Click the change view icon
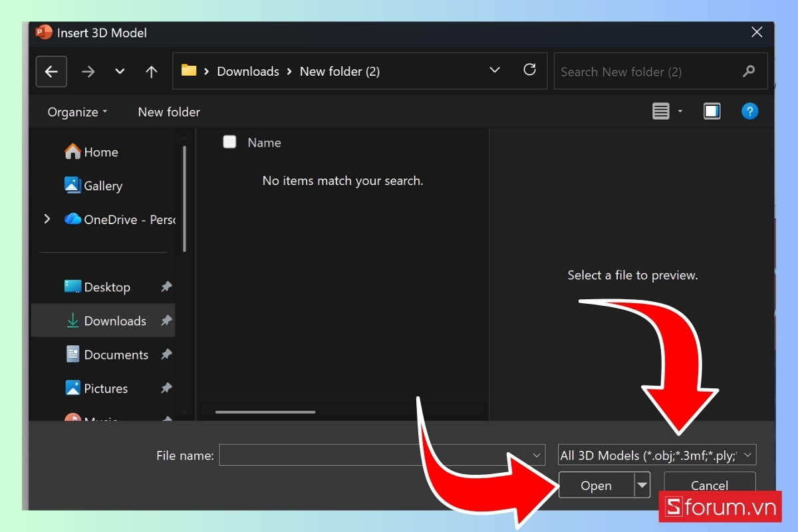 [662, 111]
